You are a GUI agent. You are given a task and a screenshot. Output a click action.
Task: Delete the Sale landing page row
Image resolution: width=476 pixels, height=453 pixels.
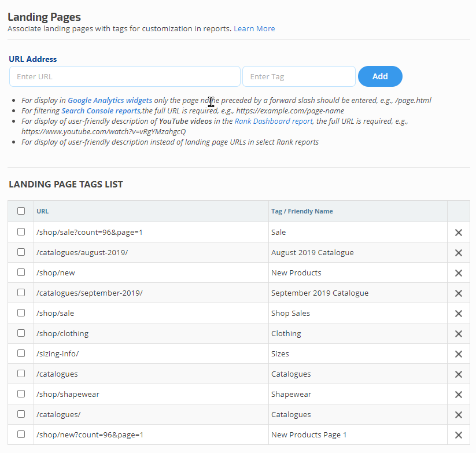458,233
